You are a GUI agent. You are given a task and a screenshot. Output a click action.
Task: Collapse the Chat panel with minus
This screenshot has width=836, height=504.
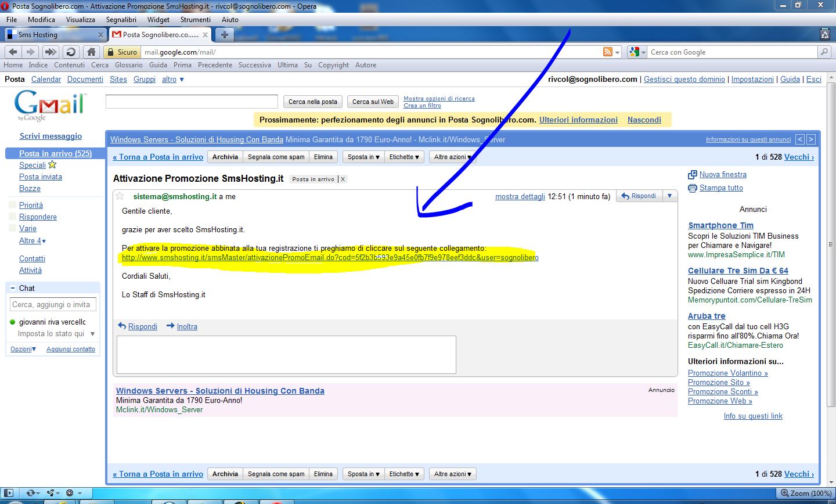tap(13, 288)
